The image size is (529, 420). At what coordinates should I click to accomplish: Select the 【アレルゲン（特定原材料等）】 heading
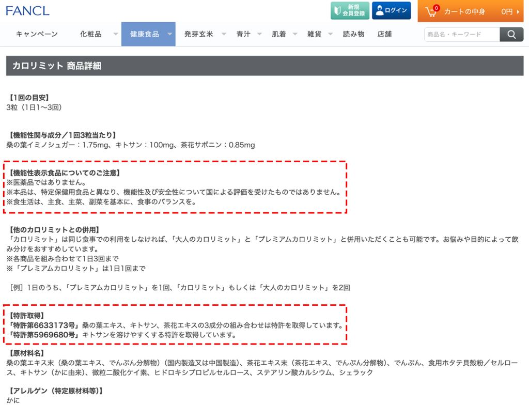pos(56,391)
